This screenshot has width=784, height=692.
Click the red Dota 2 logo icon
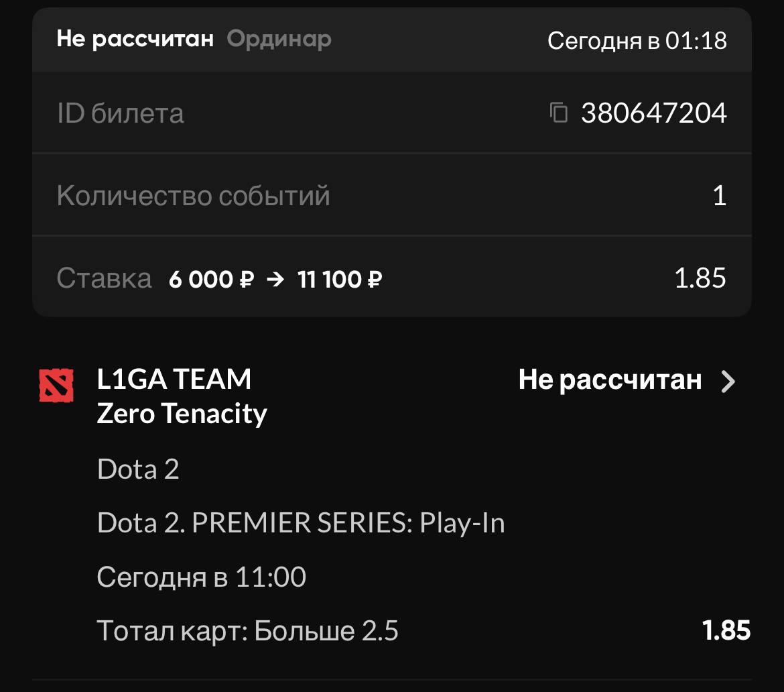pos(56,386)
